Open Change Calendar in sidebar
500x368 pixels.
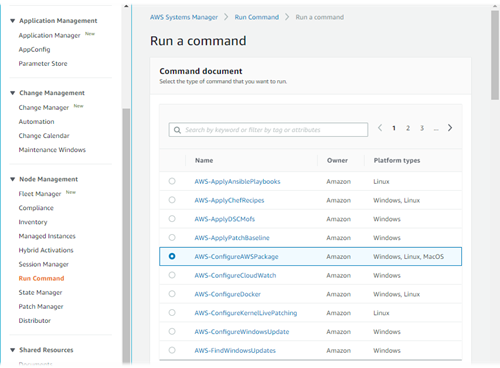click(44, 136)
